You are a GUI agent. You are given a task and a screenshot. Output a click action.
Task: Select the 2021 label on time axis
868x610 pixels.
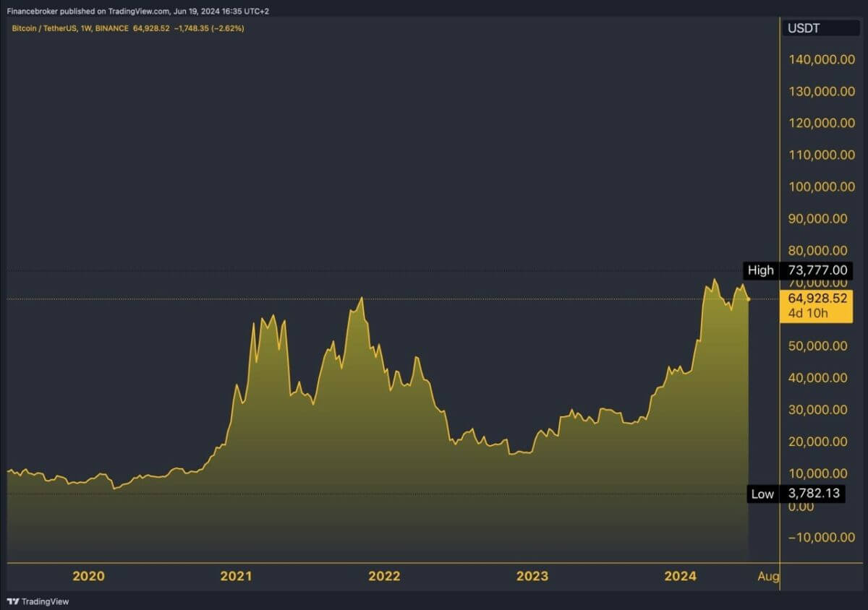click(236, 576)
